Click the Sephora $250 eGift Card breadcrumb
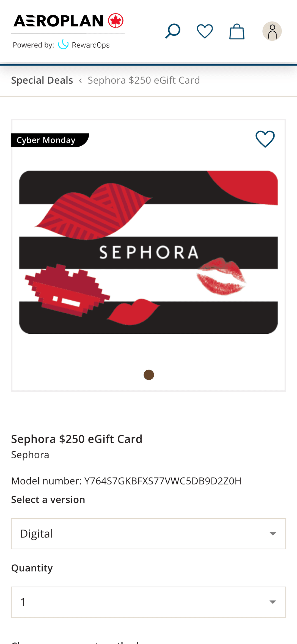 click(x=144, y=80)
